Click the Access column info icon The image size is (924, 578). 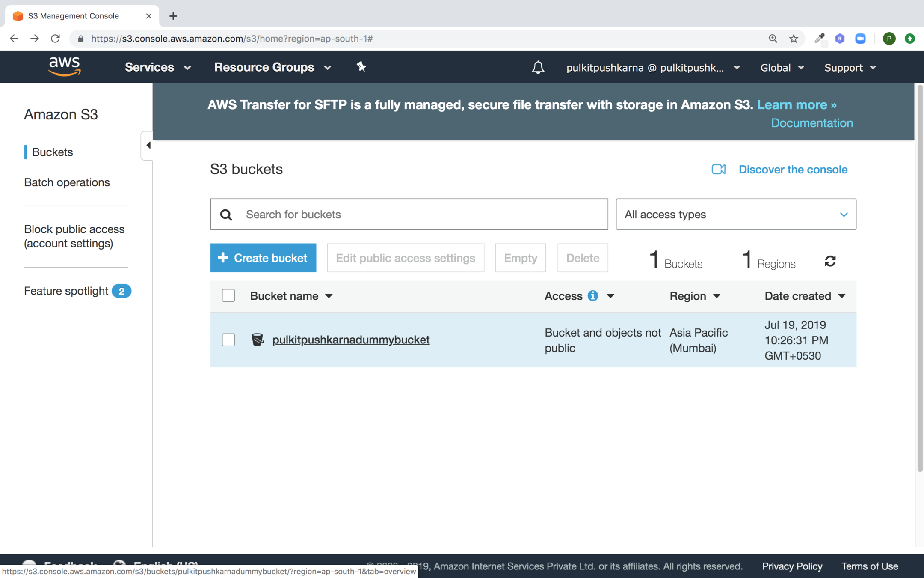pyautogui.click(x=592, y=296)
